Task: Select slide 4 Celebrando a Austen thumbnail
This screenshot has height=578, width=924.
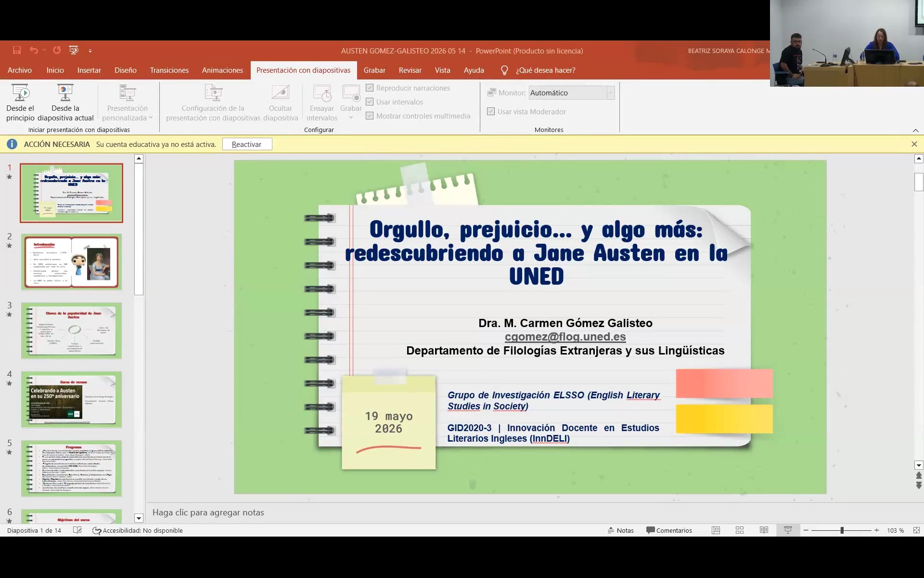Action: 71,400
